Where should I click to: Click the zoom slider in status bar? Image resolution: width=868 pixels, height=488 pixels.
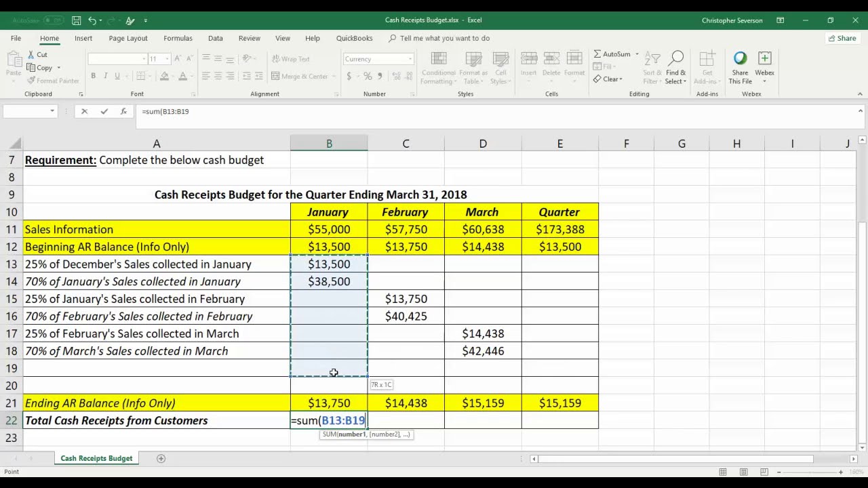pyautogui.click(x=810, y=472)
